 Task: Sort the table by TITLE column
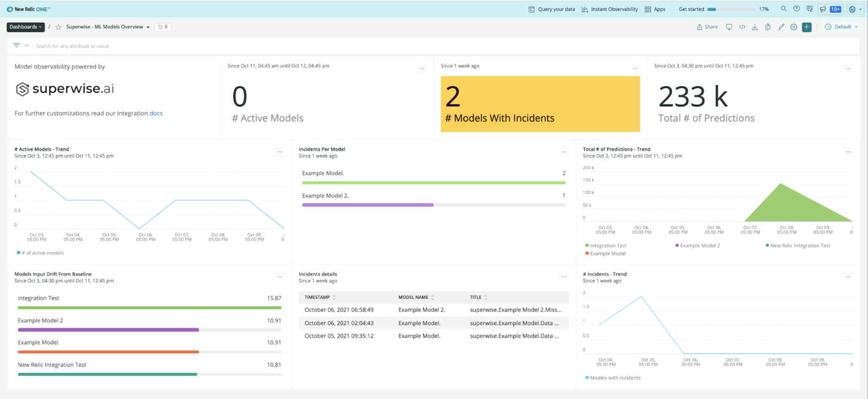point(478,297)
